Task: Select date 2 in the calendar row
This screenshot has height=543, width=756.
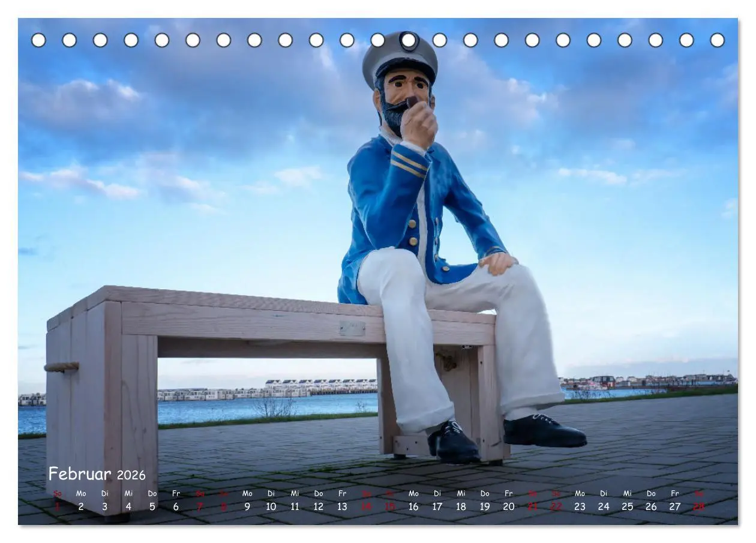Action: (81, 506)
